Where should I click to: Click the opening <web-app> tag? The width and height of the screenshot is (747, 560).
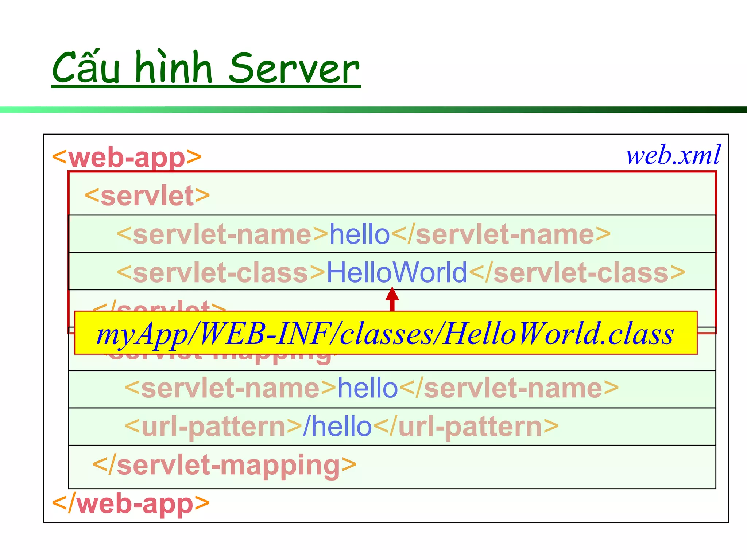[x=127, y=157]
